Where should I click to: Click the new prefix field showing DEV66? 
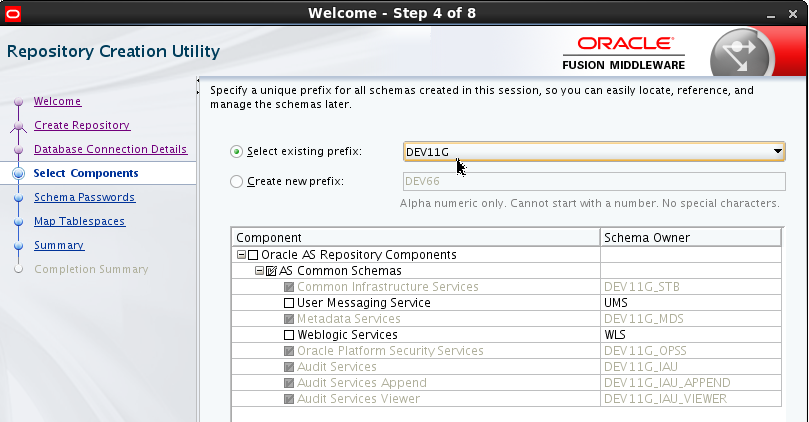click(x=594, y=182)
